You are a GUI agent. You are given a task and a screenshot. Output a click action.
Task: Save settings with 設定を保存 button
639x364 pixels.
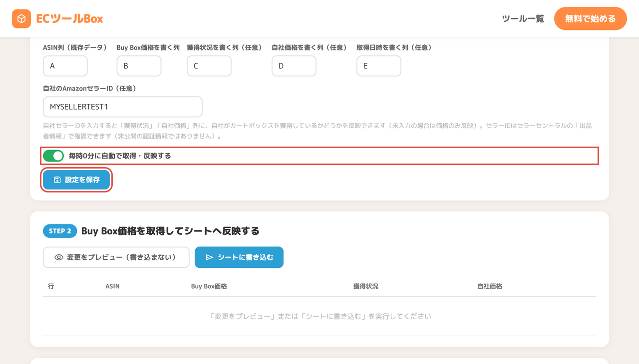pos(76,180)
